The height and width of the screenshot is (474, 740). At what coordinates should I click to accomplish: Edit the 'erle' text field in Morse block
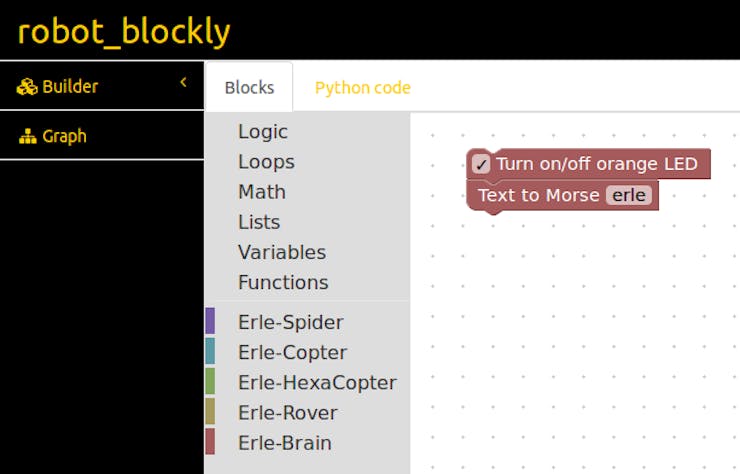tap(629, 195)
